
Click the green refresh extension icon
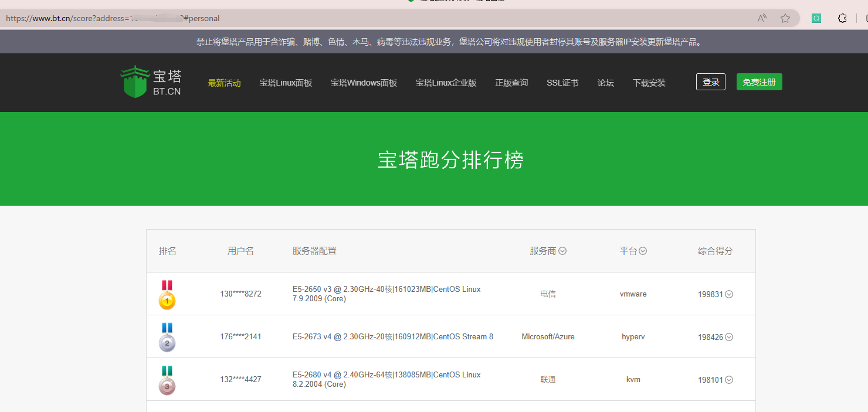click(x=816, y=18)
